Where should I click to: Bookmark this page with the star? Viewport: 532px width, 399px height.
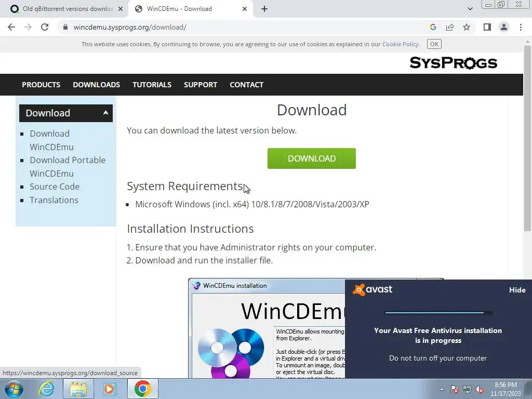pyautogui.click(x=467, y=27)
